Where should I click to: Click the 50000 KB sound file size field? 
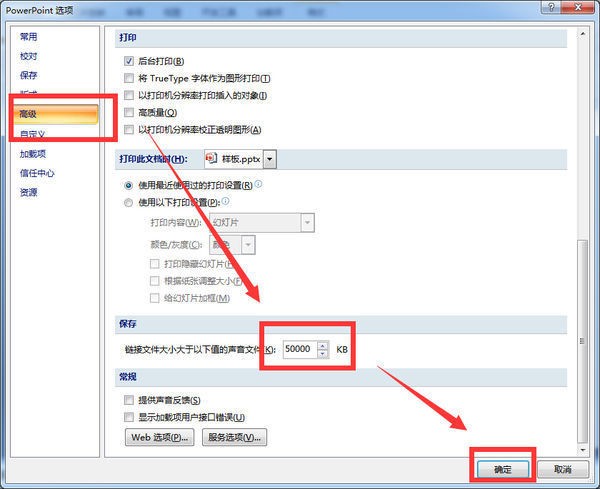pyautogui.click(x=300, y=349)
